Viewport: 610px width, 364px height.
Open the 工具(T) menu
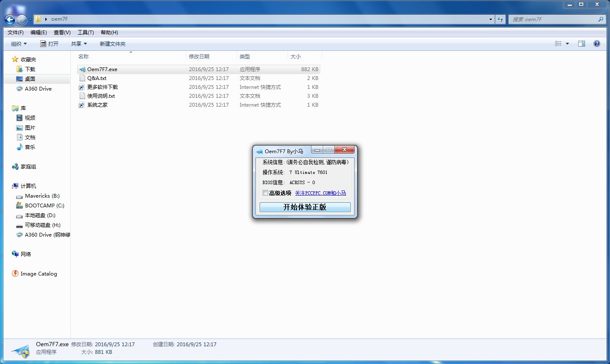85,32
